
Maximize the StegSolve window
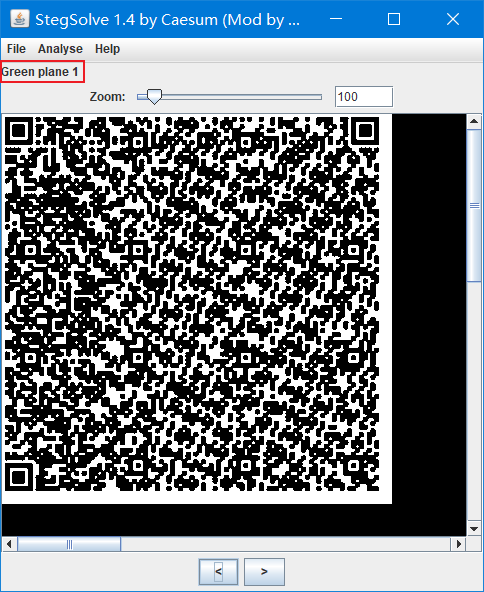[394, 19]
